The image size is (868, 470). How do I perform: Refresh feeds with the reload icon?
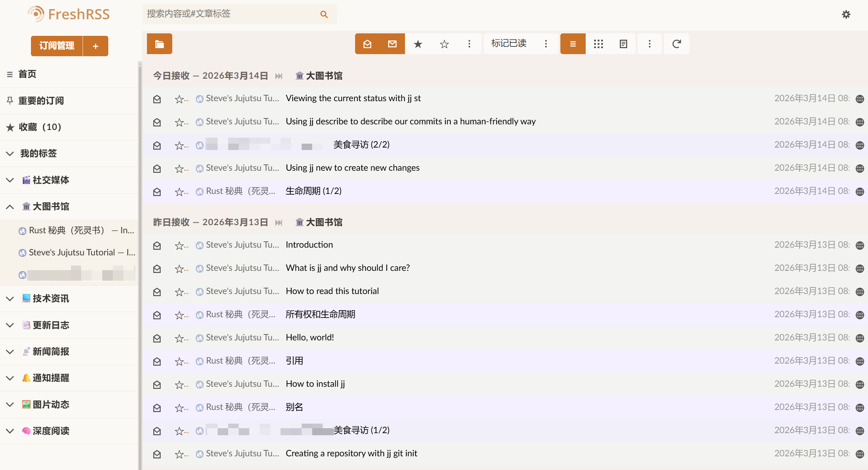(x=676, y=44)
